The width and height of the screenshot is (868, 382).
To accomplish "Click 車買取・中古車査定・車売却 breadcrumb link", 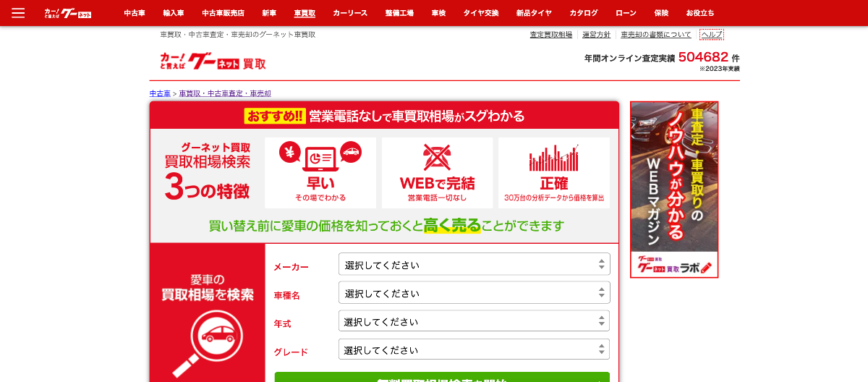I will click(x=225, y=93).
